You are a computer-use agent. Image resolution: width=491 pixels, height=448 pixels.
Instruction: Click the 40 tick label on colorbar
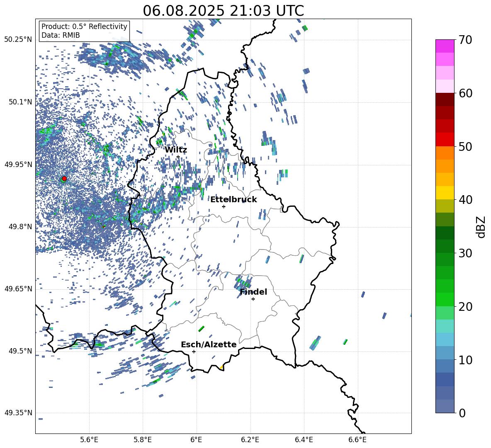click(x=465, y=200)
